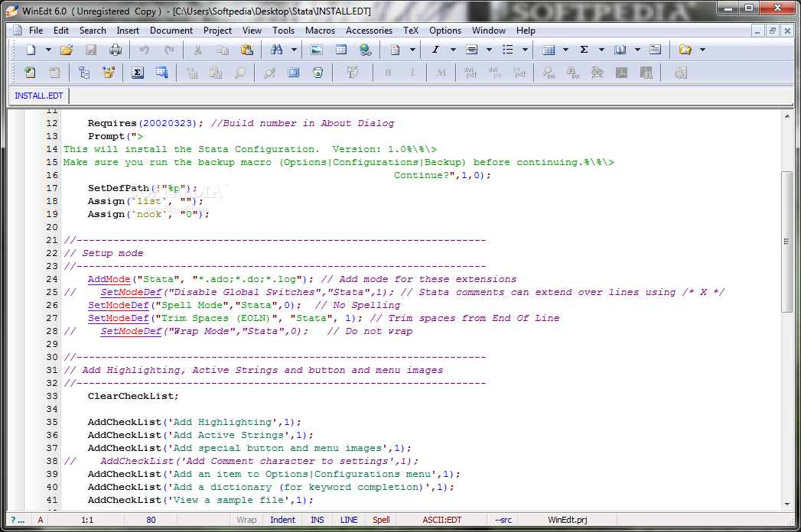Click the open book icon
This screenshot has width=801, height=532.
point(620,50)
